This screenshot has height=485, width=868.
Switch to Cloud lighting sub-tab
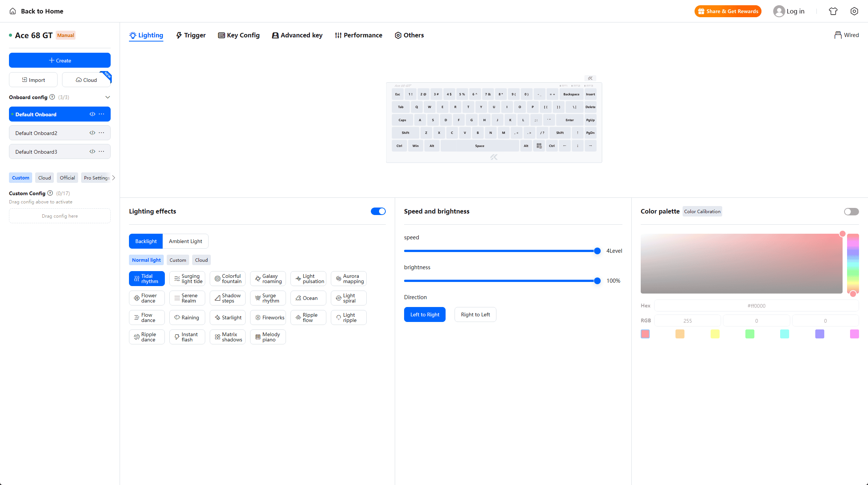201,260
